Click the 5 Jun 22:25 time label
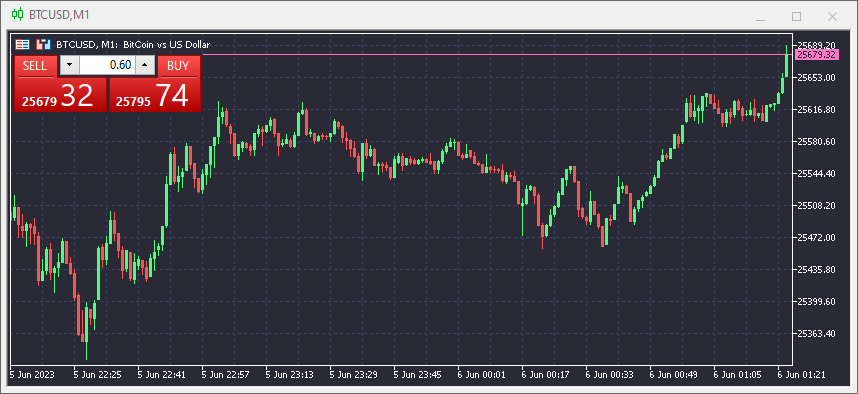The height and width of the screenshot is (394, 858). pos(97,374)
